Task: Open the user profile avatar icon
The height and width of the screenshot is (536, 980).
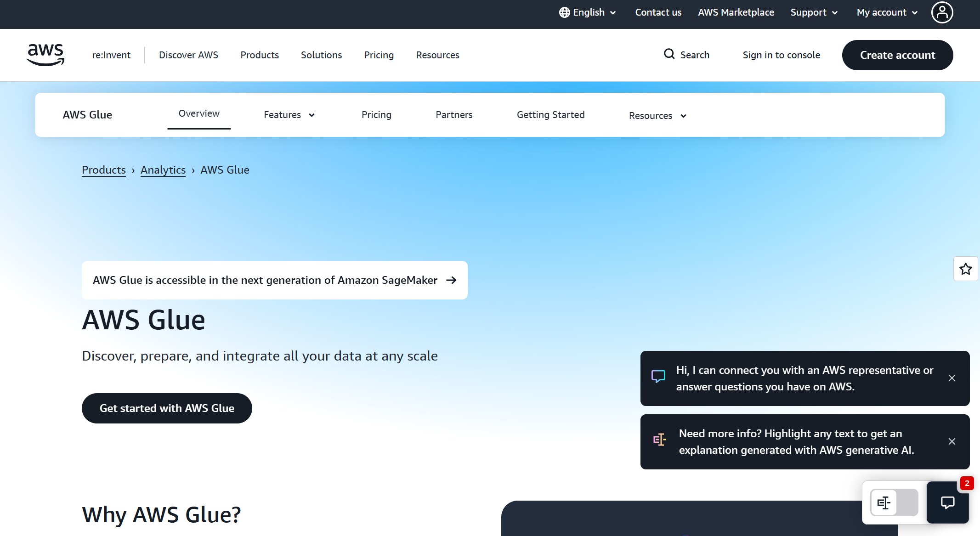Action: 942,12
